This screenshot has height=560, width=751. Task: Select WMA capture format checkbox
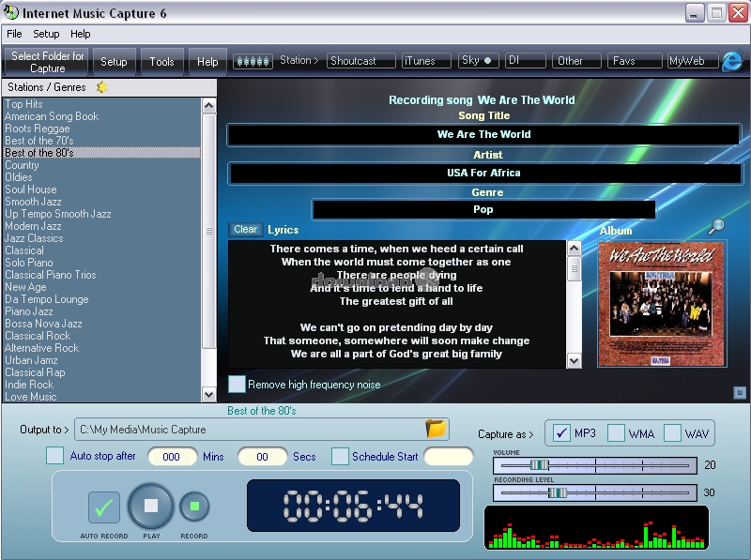(616, 433)
